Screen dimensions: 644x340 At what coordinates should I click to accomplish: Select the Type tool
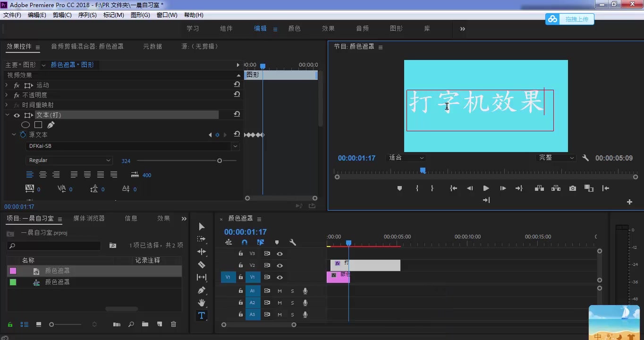pos(202,315)
